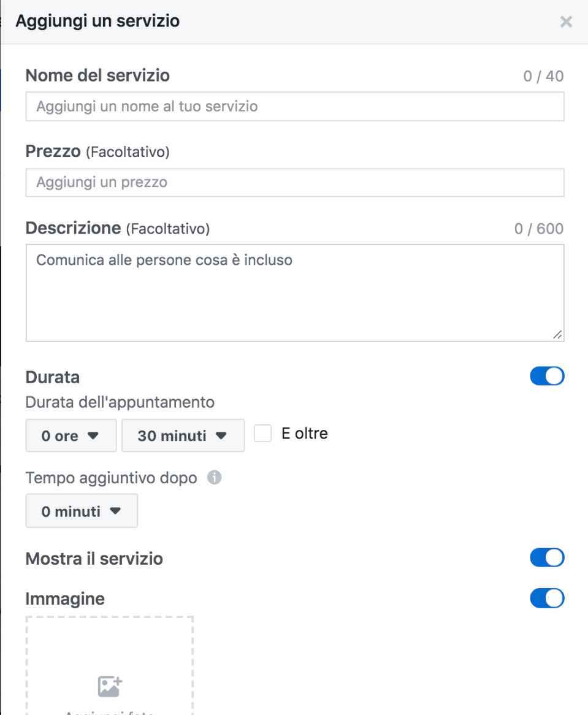The height and width of the screenshot is (715, 588).
Task: Click the info icon beside Tempo aggiuntivo dopo
Action: click(214, 477)
